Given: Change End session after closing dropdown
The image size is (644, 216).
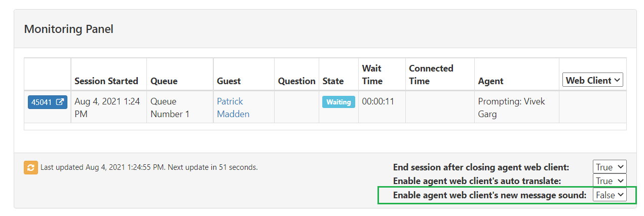Looking at the screenshot, I should (610, 167).
